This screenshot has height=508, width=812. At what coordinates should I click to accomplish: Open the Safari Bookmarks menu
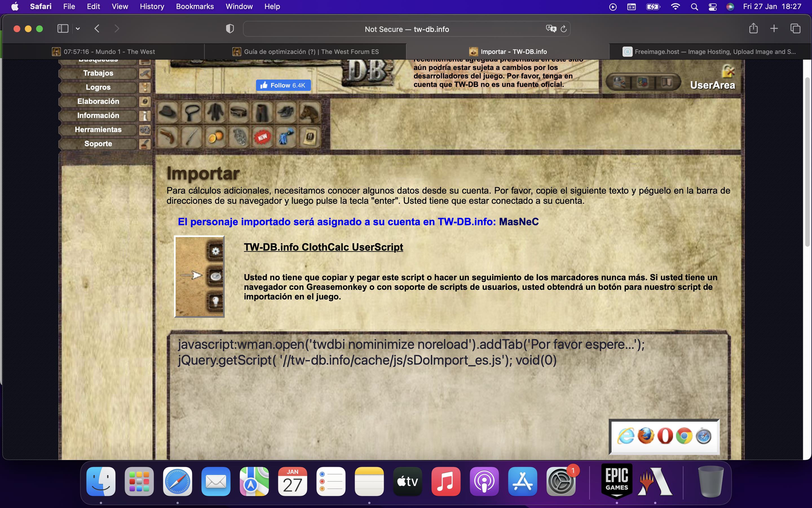pyautogui.click(x=195, y=7)
